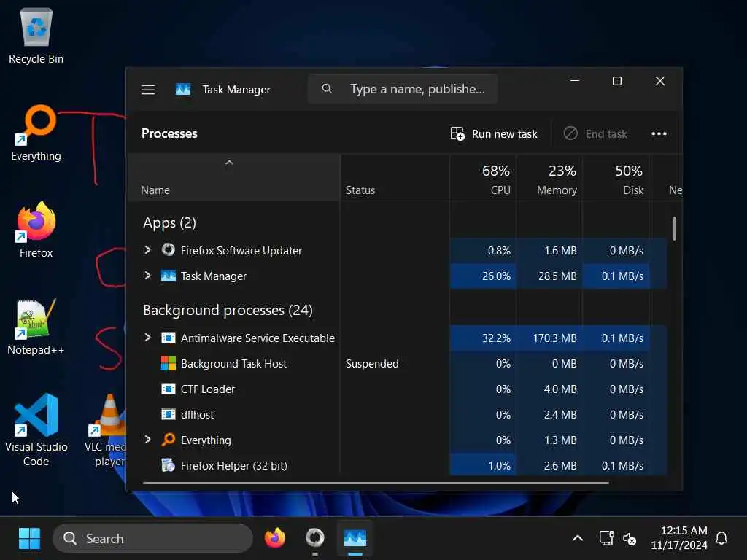Screen dimensions: 747x560
Task: Select the Background Task Host row name
Action: (x=233, y=363)
